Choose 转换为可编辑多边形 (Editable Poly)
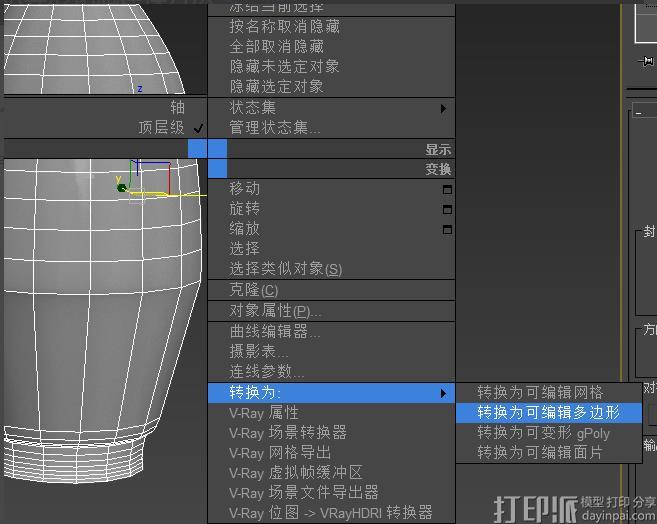Screen dimensions: 657x524 point(548,412)
